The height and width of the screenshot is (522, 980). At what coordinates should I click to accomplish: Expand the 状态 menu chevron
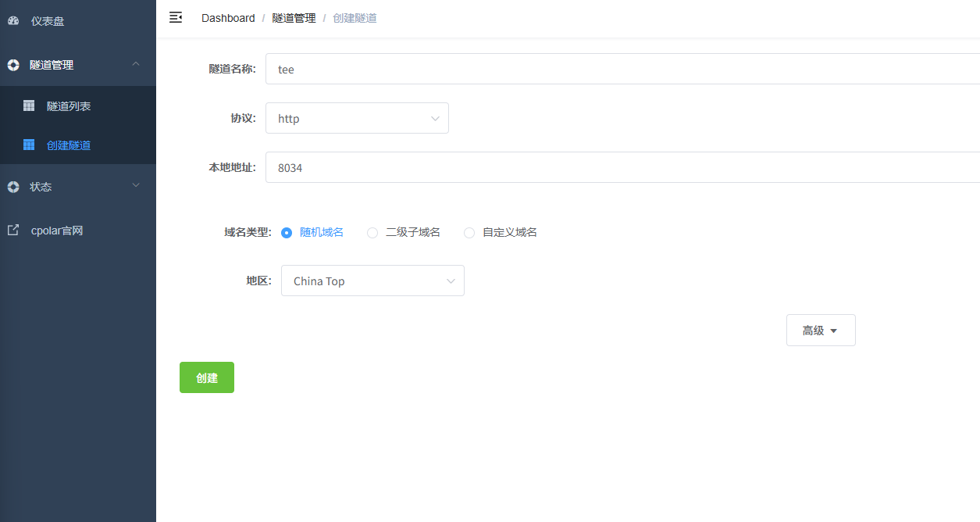(136, 186)
